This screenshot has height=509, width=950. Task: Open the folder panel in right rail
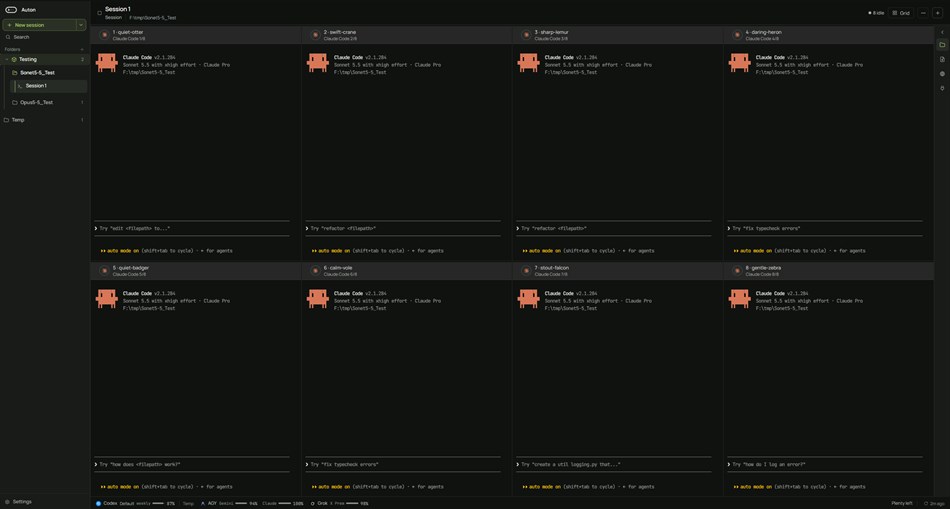pos(942,45)
